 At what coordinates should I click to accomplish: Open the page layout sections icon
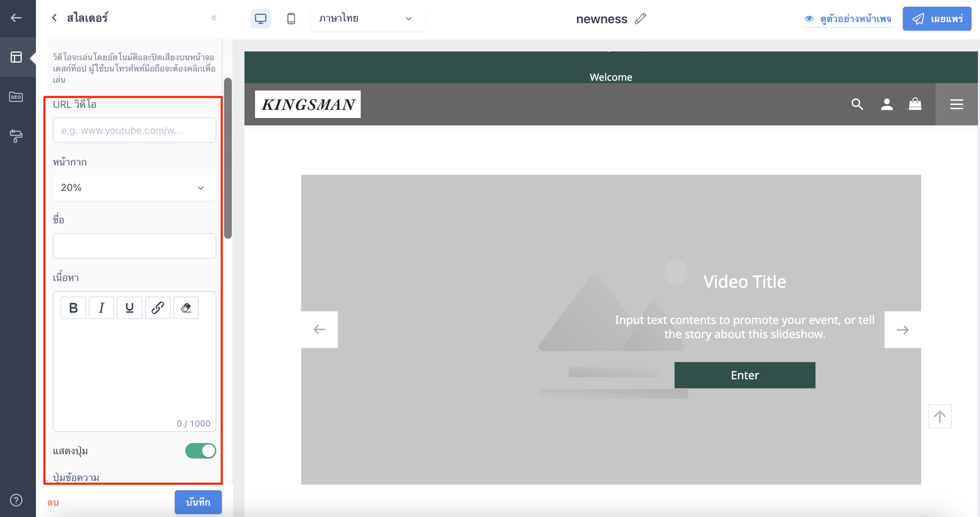16,57
